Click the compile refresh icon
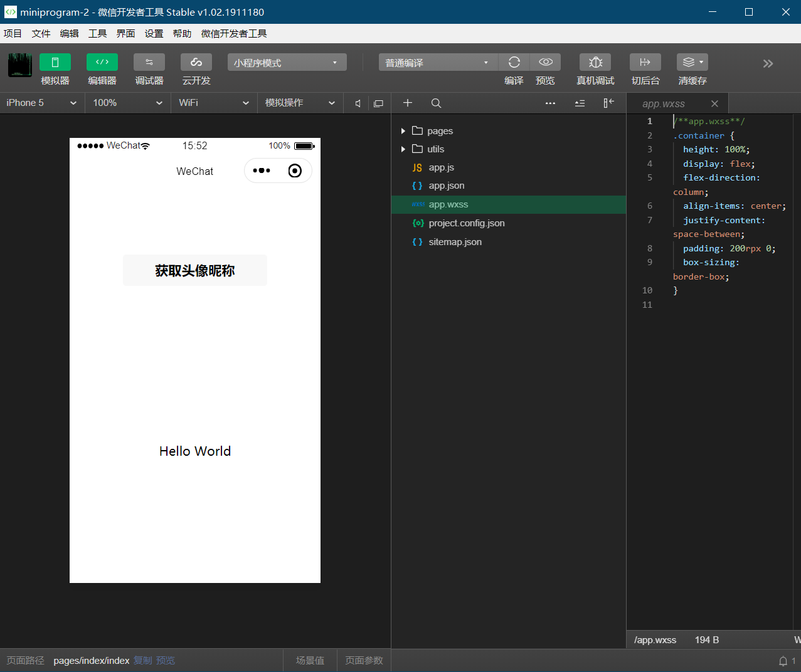 coord(514,62)
